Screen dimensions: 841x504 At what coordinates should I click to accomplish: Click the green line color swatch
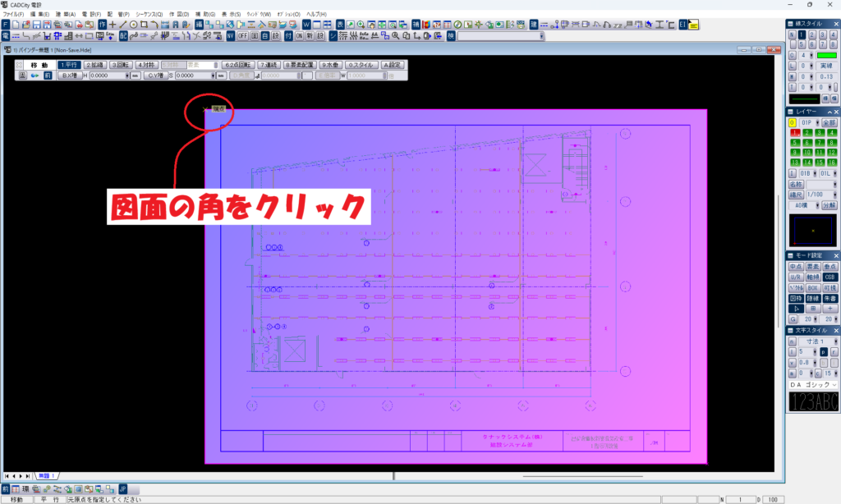826,55
